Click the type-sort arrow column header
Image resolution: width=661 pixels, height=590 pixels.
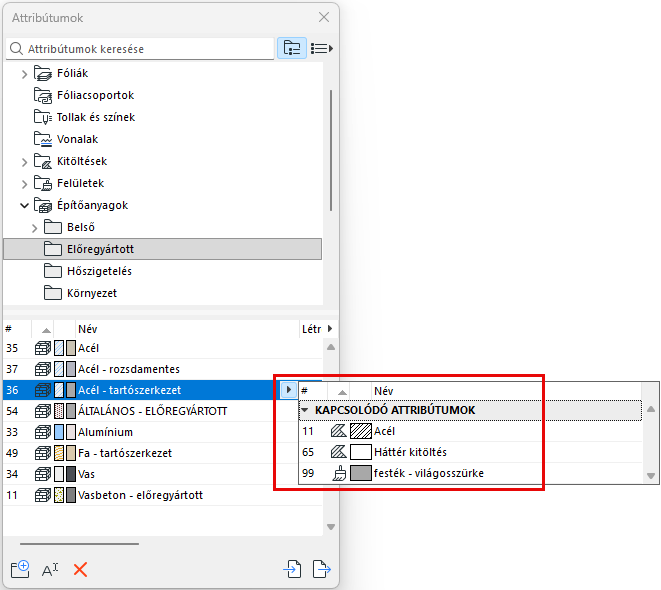click(x=46, y=330)
